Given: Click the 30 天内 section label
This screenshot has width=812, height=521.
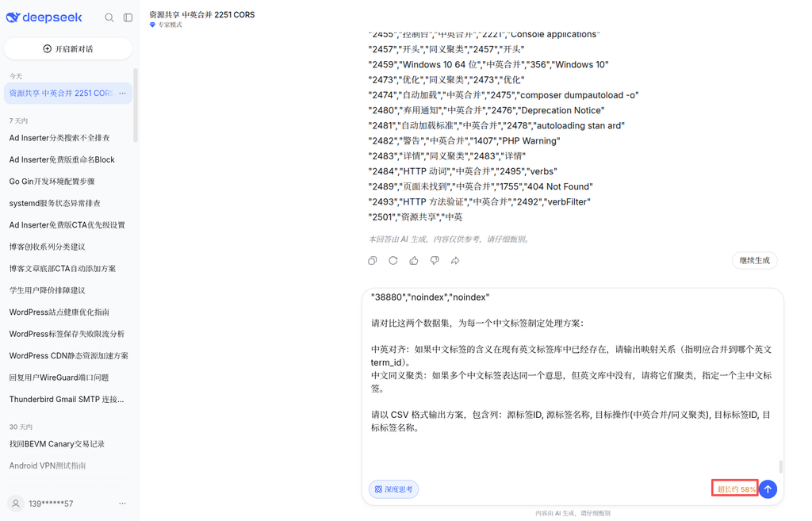Looking at the screenshot, I should click(x=21, y=427).
